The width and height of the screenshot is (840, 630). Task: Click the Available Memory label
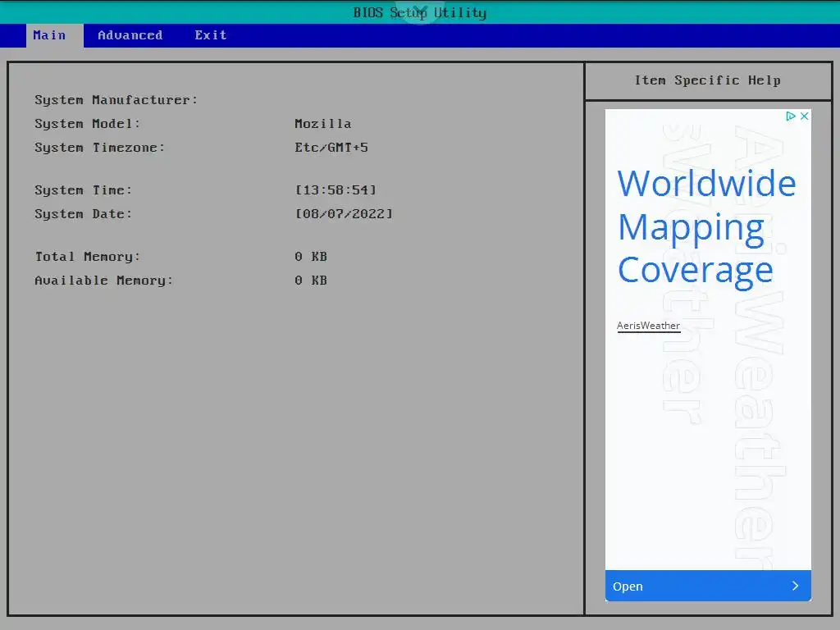click(x=104, y=281)
